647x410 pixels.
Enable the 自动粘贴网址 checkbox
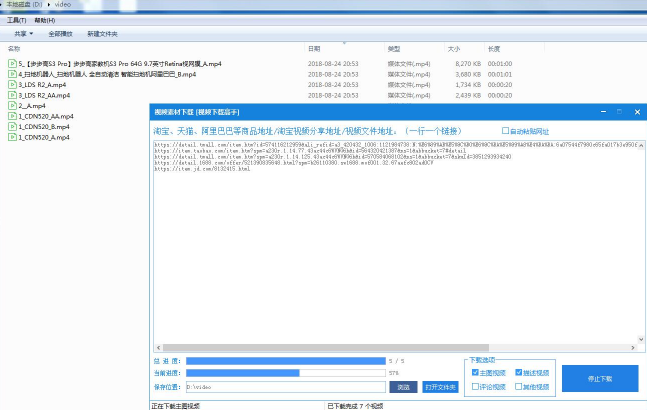pyautogui.click(x=505, y=131)
